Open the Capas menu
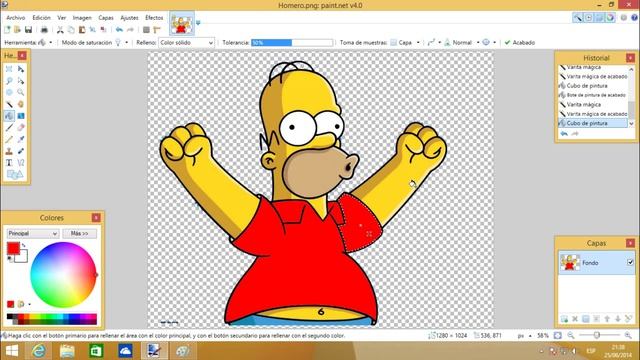The height and width of the screenshot is (360, 640). click(106, 18)
